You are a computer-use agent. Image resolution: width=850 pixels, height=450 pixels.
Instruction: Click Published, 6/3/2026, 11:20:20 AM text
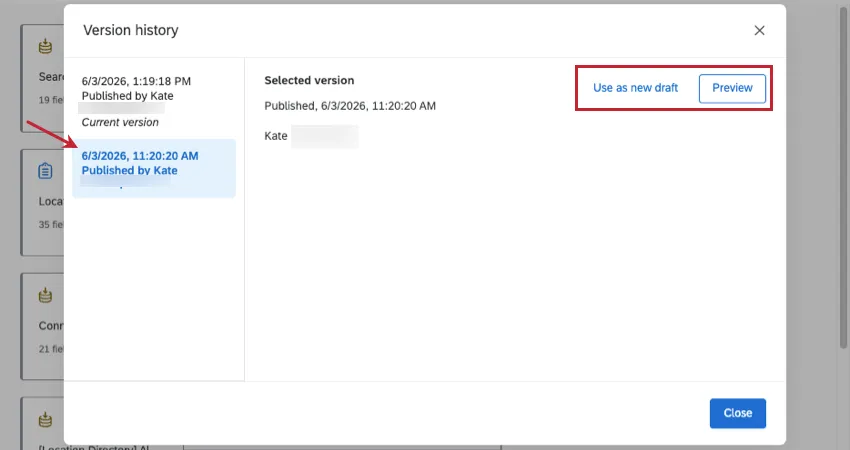(x=350, y=106)
